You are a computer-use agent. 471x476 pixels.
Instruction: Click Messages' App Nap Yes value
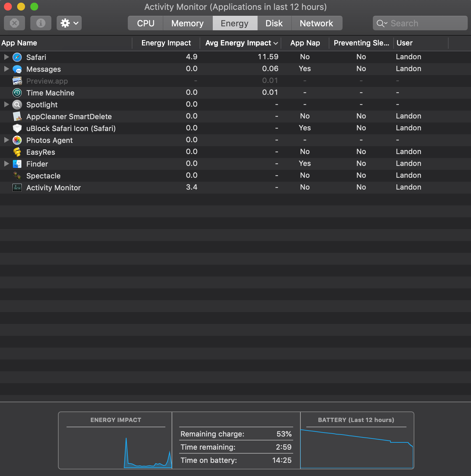(305, 68)
